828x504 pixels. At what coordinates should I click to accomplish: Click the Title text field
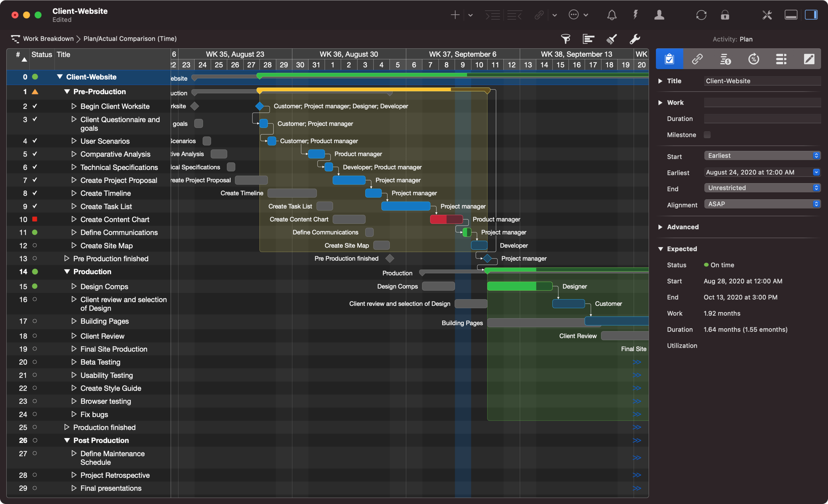coord(762,81)
